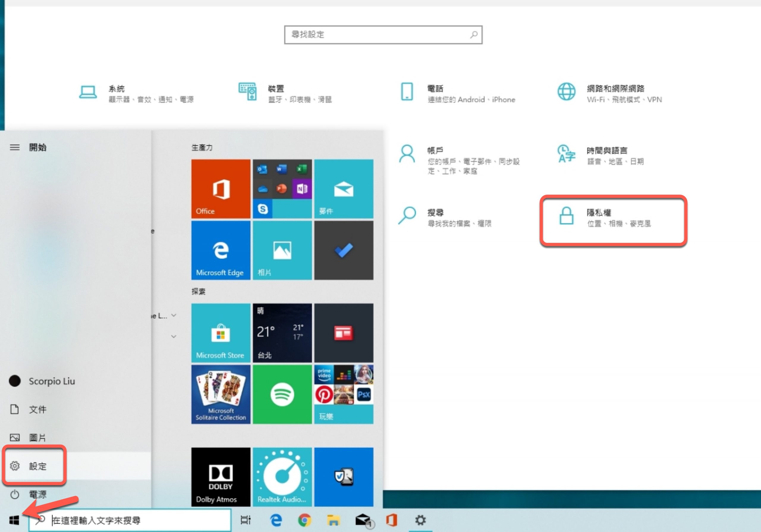Click the Chrome icon on taskbar

click(304, 520)
